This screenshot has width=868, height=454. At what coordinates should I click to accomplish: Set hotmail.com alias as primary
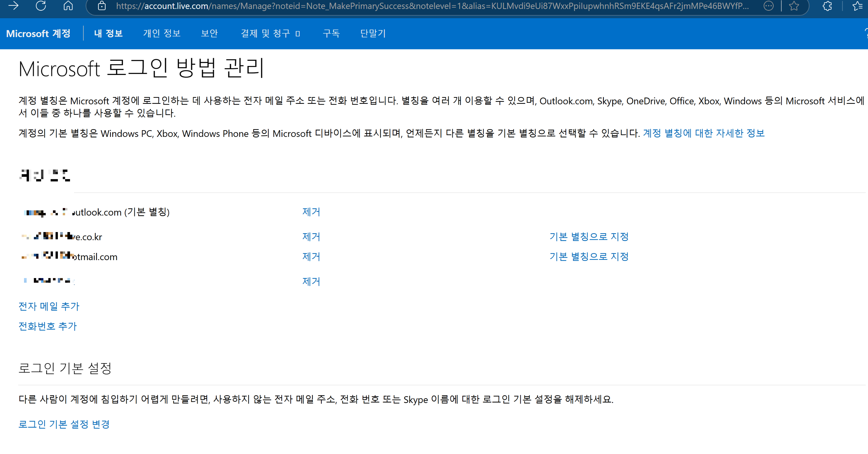[x=589, y=256]
